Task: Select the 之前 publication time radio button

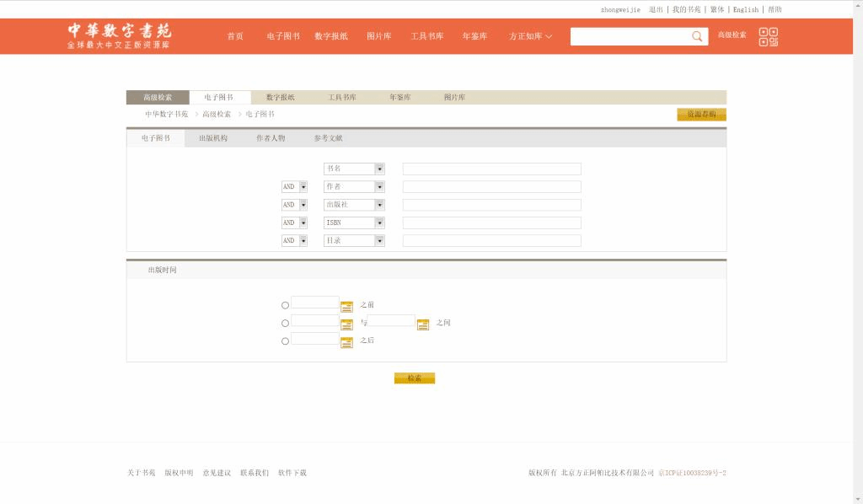Action: pos(285,305)
